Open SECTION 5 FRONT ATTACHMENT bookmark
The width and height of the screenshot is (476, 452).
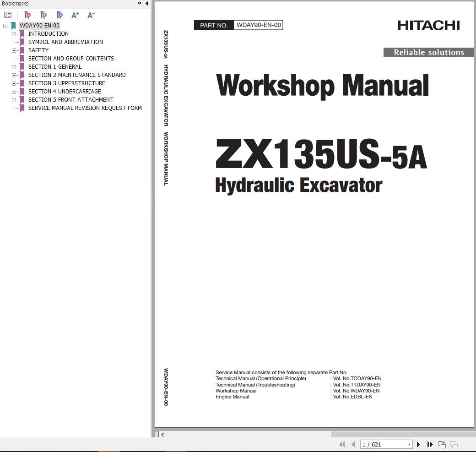[x=71, y=99]
